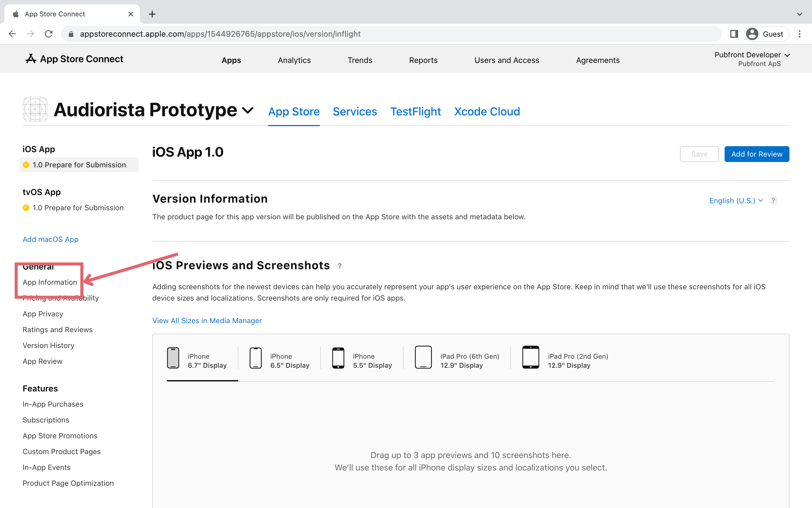The width and height of the screenshot is (812, 508).
Task: Click the yellow status dot for tvOS App 1.0
Action: click(x=26, y=208)
